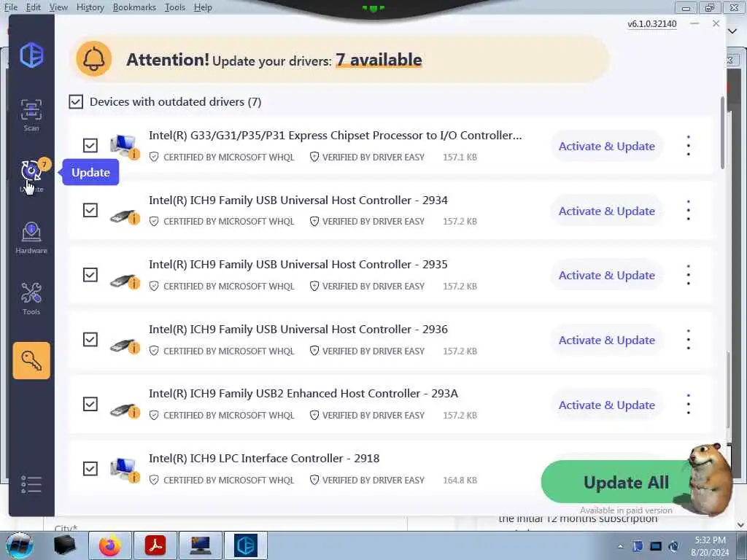Screen dimensions: 747x560
Task: Select Intel ICH9 LPC Interface Controller text
Action: click(264, 459)
